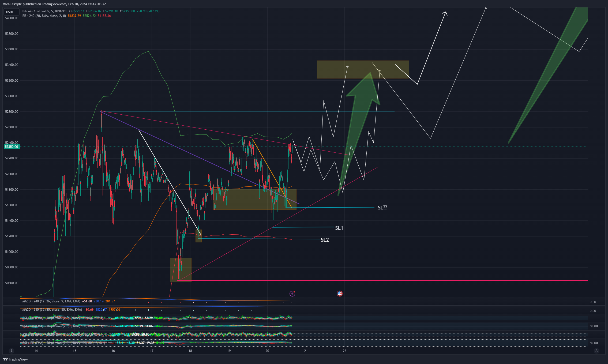Viewport: 608px width, 364px height.
Task: Click the 50600.00 price axis label
Action: (12, 283)
